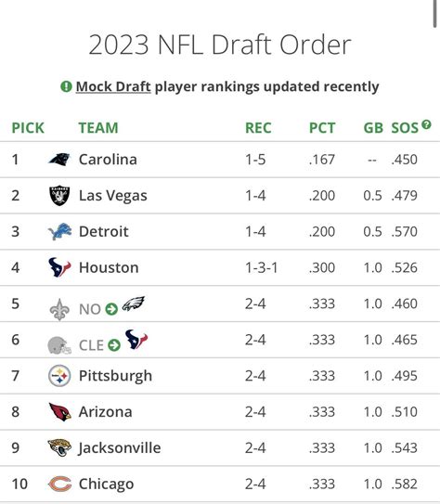The width and height of the screenshot is (440, 504).
Task: Click the Detroit Lions logo
Action: [x=59, y=231]
